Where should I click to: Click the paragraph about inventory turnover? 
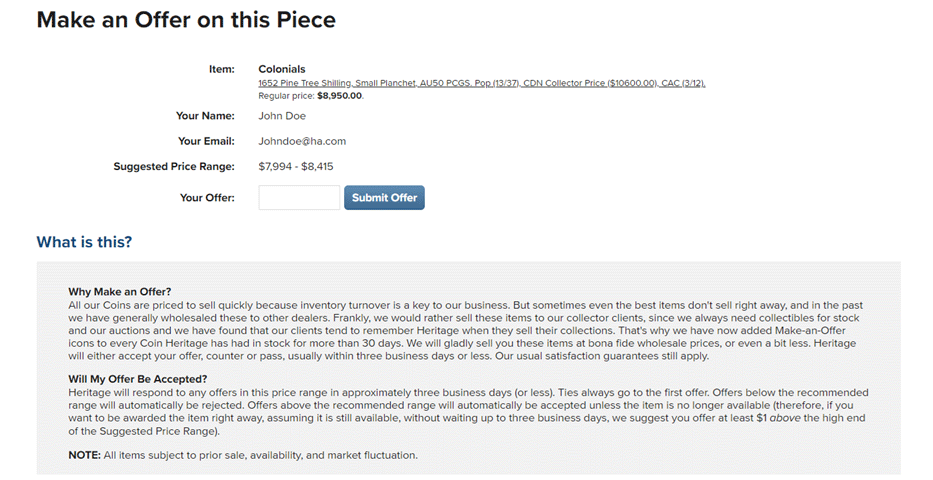pyautogui.click(x=465, y=331)
